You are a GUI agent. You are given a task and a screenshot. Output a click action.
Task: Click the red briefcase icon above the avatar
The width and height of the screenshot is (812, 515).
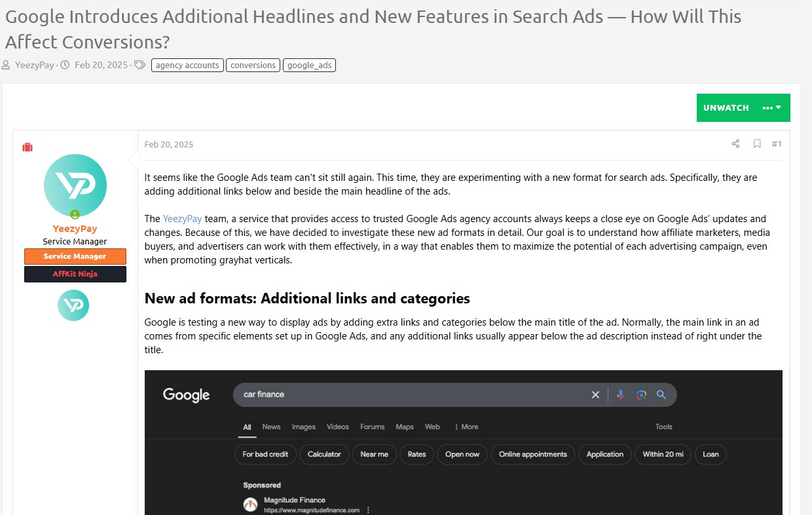[28, 147]
